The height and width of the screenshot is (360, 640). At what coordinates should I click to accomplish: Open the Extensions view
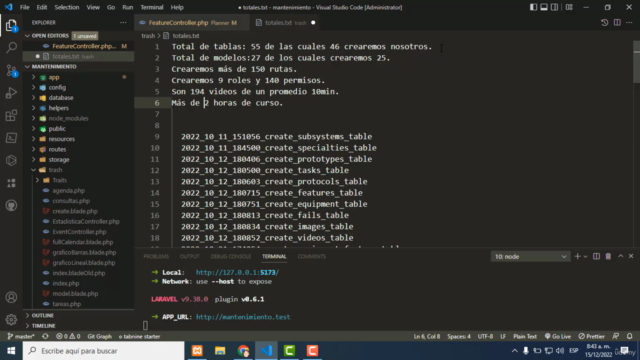pyautogui.click(x=11, y=116)
